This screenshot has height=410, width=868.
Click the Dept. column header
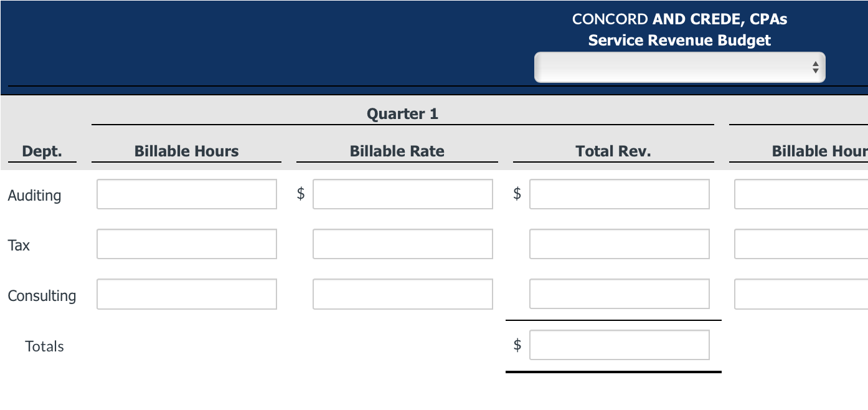point(42,151)
